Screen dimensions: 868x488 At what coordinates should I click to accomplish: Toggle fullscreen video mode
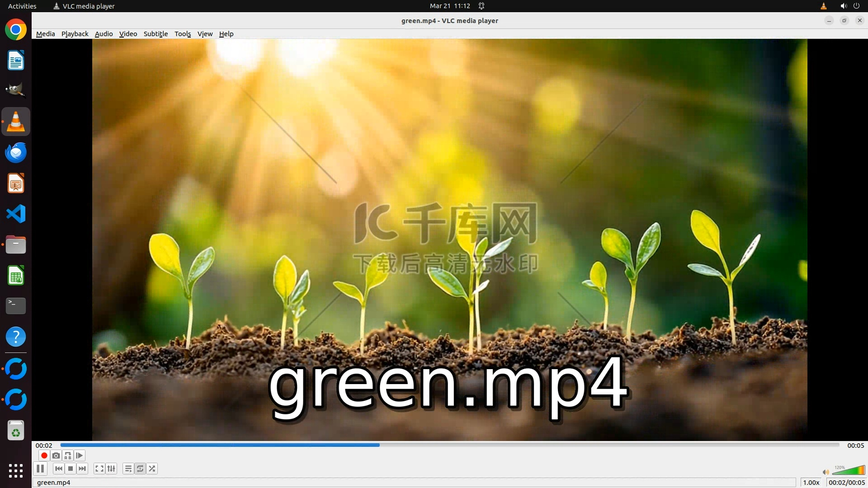tap(99, 469)
